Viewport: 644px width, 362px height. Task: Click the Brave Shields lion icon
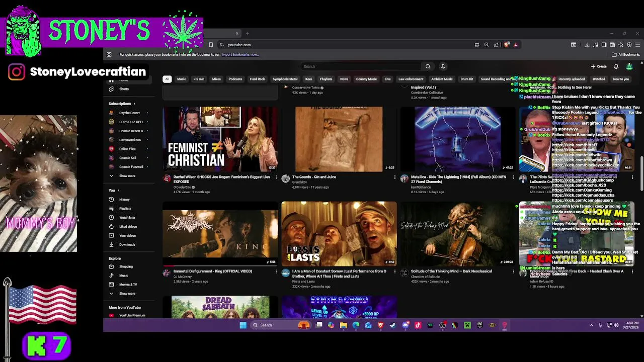507,45
